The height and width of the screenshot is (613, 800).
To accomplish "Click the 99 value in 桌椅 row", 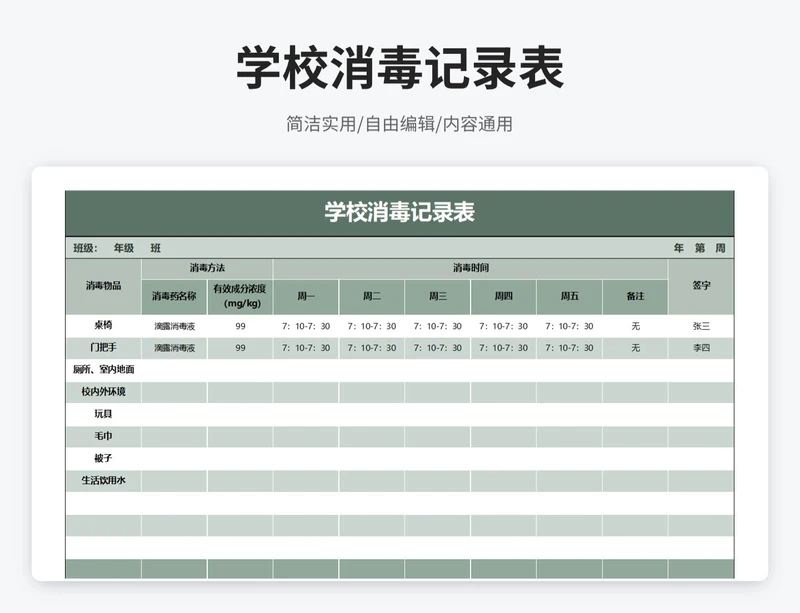I will pos(240,326).
